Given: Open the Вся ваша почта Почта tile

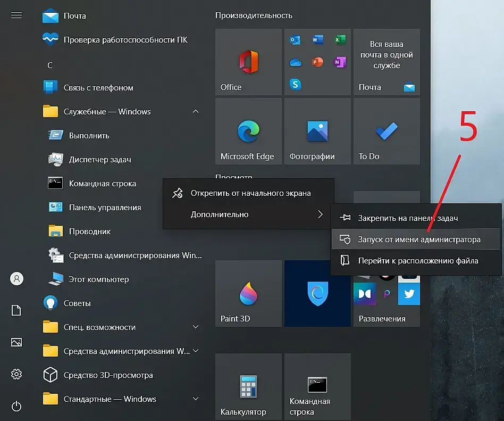Looking at the screenshot, I should point(387,62).
